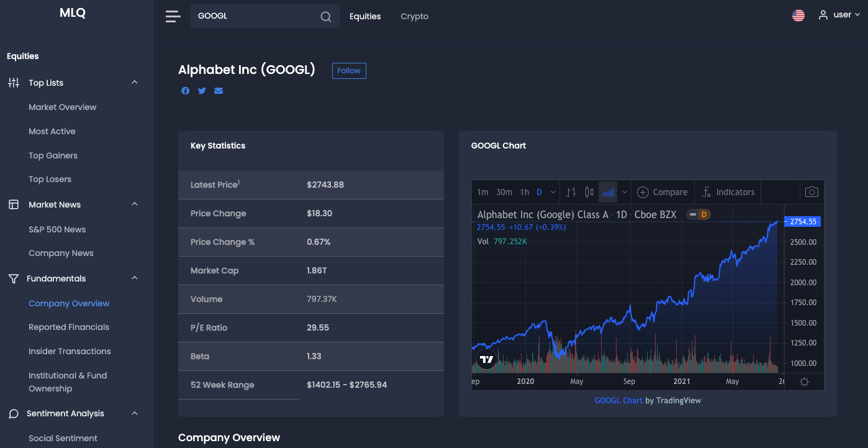Click the 52 Week Range value

tap(346, 385)
